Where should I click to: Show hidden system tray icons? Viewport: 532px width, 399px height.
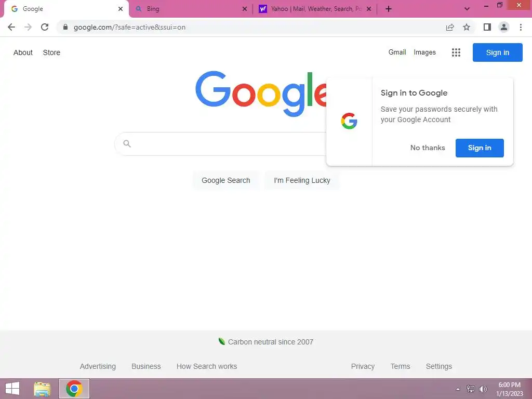click(458, 389)
